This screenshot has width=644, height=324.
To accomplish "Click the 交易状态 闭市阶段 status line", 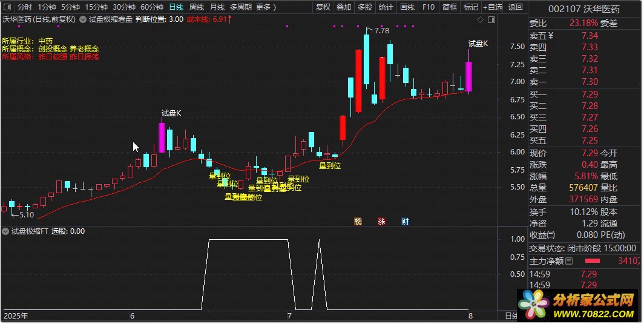I will click(582, 248).
